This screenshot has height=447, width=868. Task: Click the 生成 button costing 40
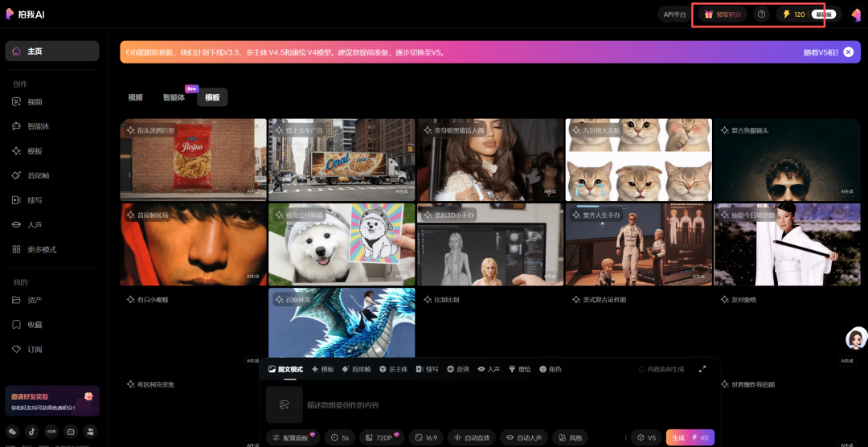pyautogui.click(x=690, y=437)
